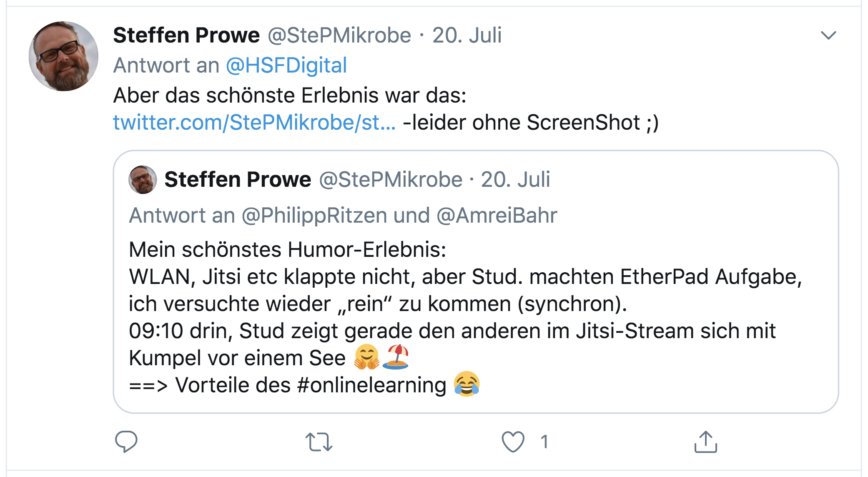Click the bold Steffen Prowe name in the main tweet header
This screenshot has width=868, height=477.
(x=186, y=35)
